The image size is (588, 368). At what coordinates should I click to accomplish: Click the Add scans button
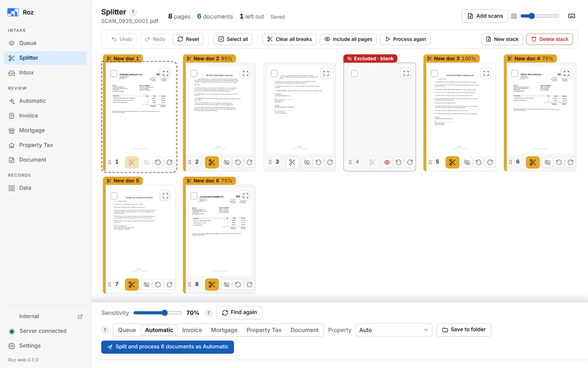pos(485,16)
